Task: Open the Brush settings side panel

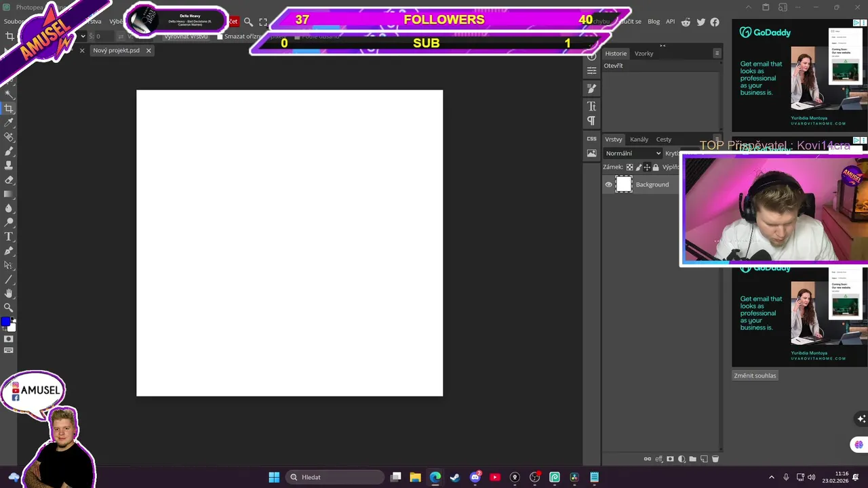Action: click(592, 89)
